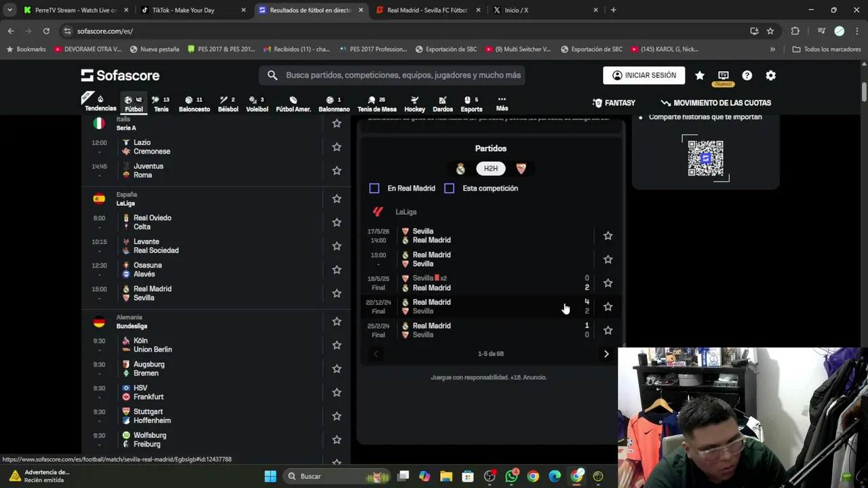
Task: Reload the page
Action: pos(46,30)
